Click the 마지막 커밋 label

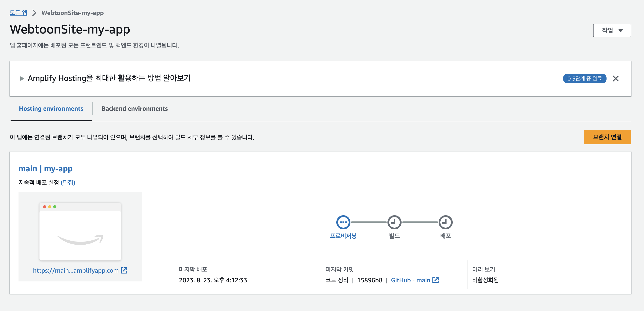click(x=340, y=270)
